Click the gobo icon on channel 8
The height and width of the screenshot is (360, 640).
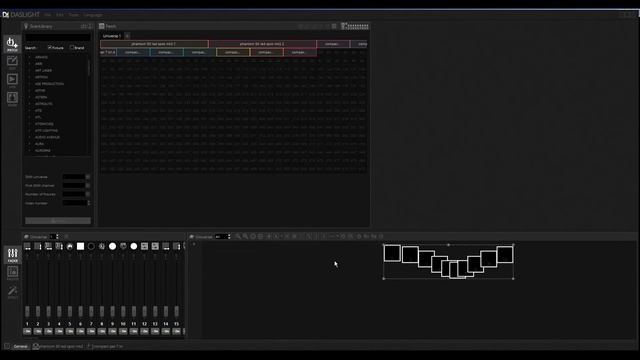tap(102, 246)
